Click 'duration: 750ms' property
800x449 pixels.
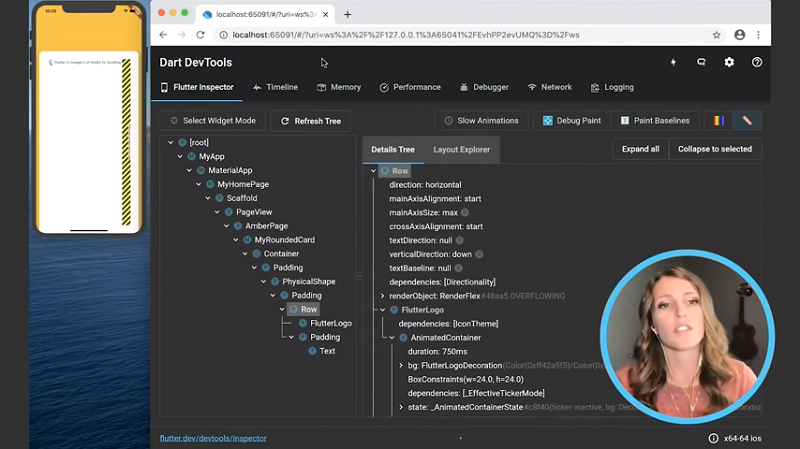point(437,352)
